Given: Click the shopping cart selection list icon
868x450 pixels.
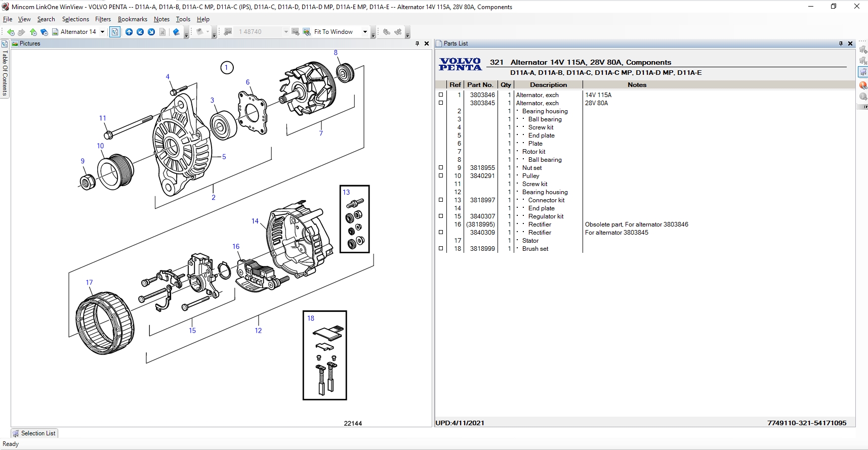Looking at the screenshot, I should [x=863, y=72].
